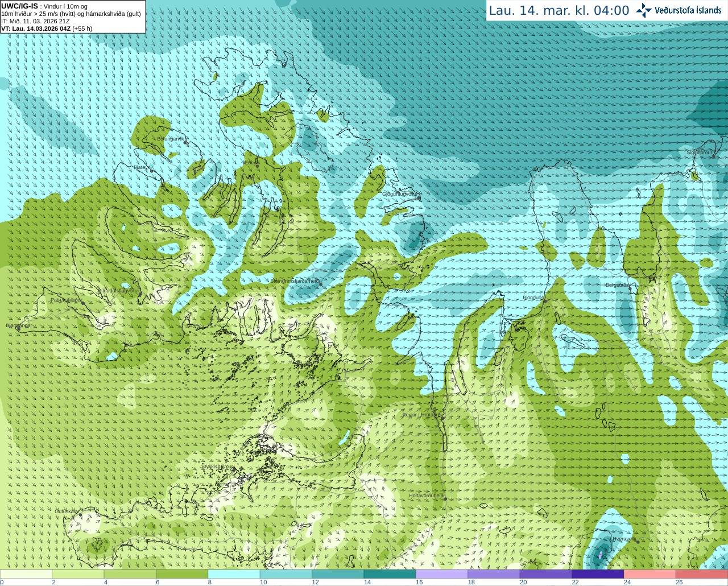
Task: Select the 14–16 m/s dark teal swatch
Action: 390,574
